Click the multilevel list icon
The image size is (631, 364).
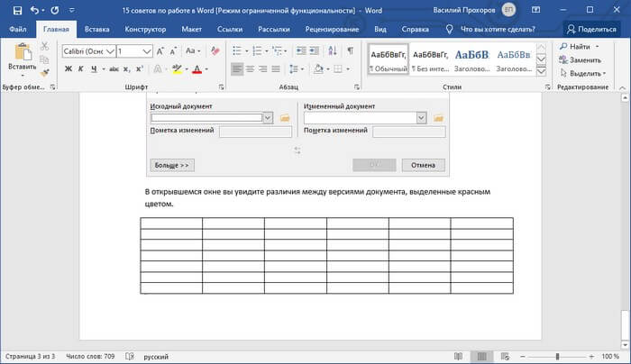coord(277,51)
